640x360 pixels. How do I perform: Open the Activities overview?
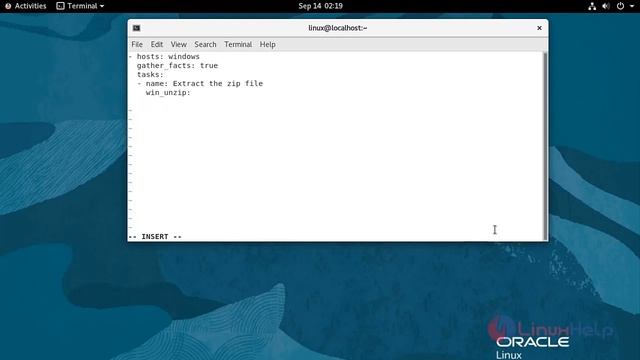coord(26,6)
